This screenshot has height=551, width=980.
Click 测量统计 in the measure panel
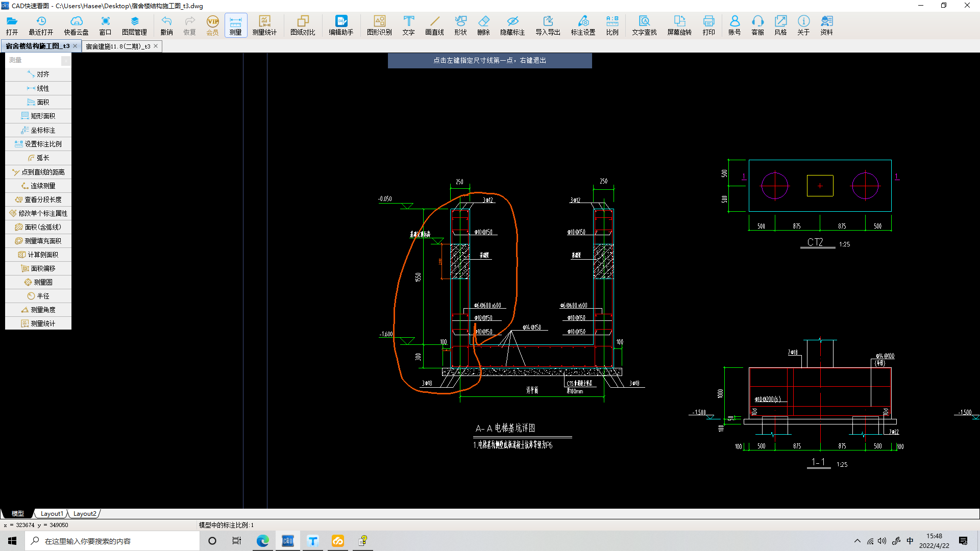tap(38, 323)
